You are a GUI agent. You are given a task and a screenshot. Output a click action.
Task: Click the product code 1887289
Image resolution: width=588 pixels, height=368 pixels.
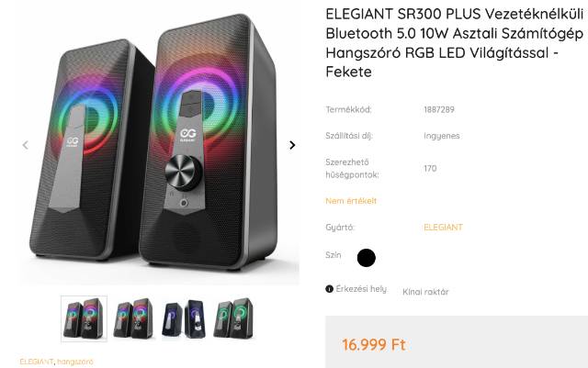point(439,109)
